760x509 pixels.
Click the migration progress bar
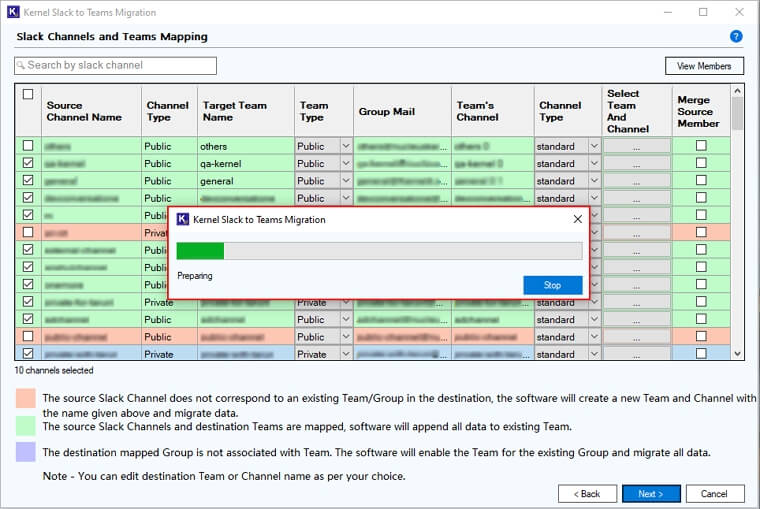click(380, 251)
